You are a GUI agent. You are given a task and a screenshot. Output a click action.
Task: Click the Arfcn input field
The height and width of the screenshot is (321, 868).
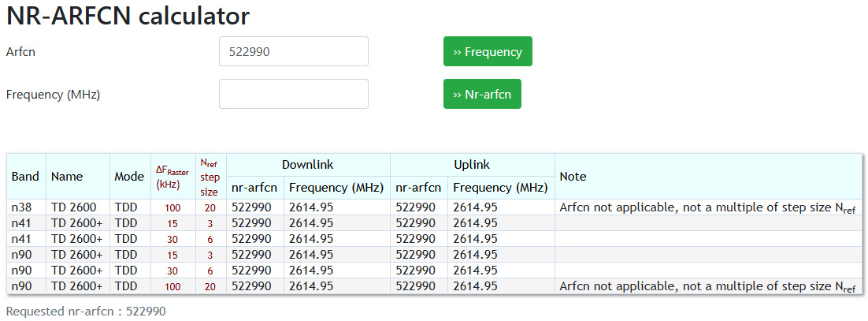(293, 51)
